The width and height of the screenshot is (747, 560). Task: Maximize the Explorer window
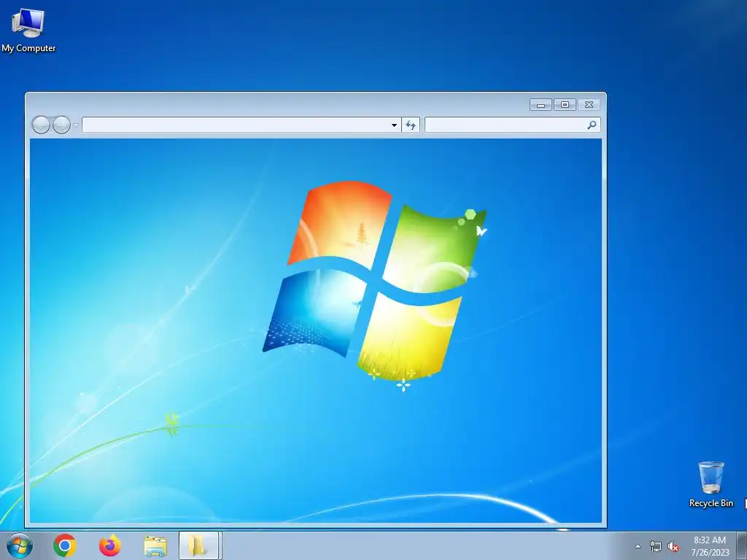565,105
